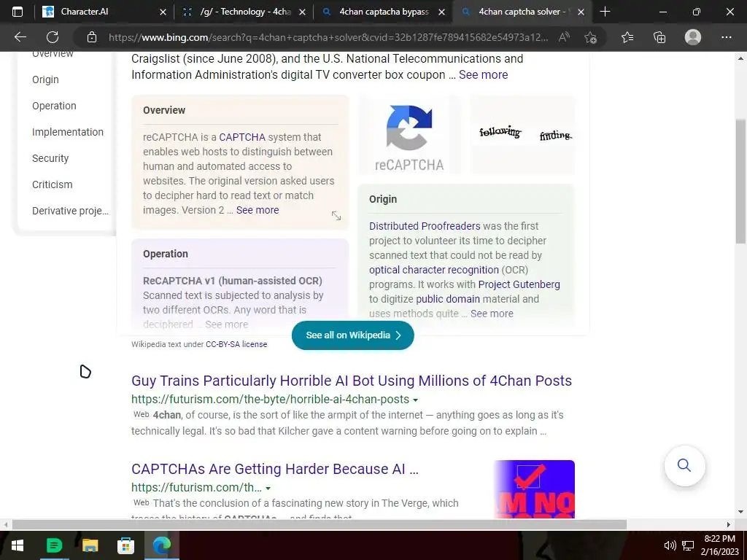Open a new tab with the plus icon
This screenshot has width=747, height=560.
[x=605, y=12]
